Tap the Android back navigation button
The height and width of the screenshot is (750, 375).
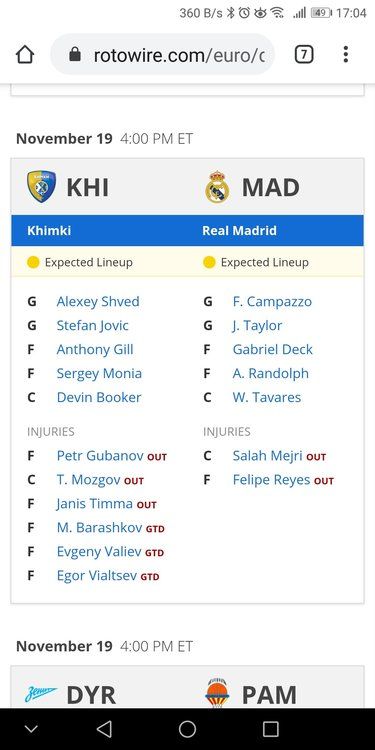coord(104,729)
